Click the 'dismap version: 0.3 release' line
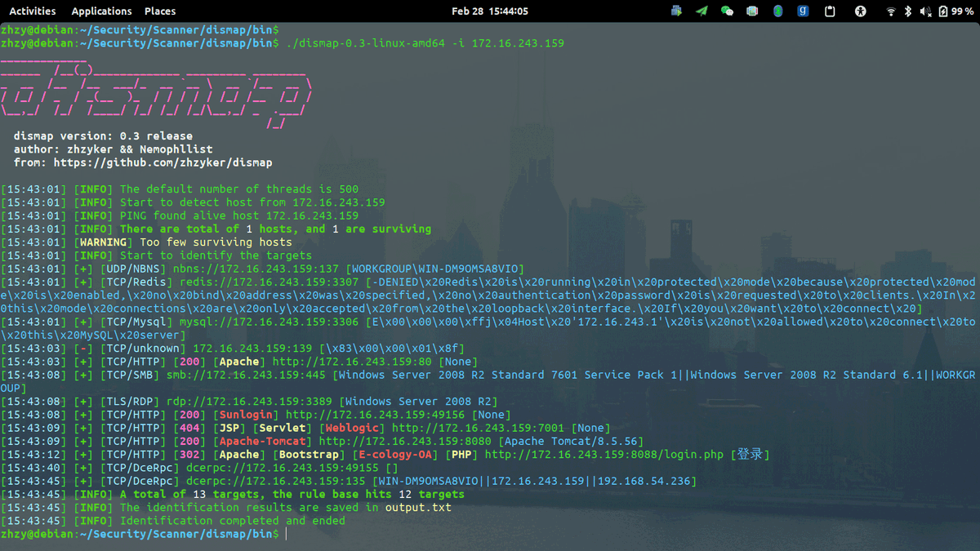The width and height of the screenshot is (980, 551). tap(103, 136)
